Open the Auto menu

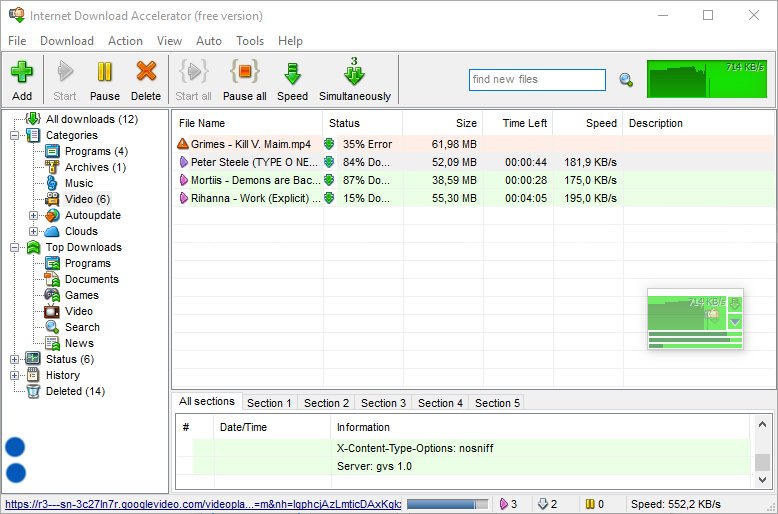(x=209, y=41)
